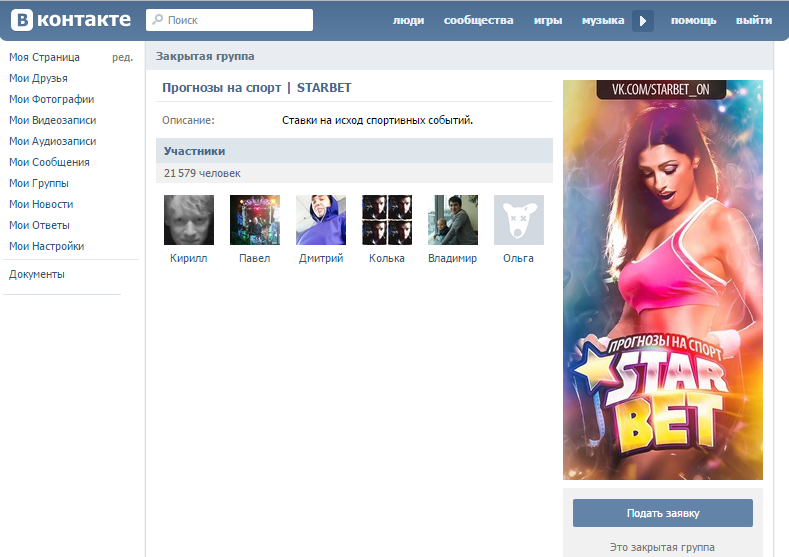This screenshot has height=557, width=789.
Task: Open the STARBET group cover image
Action: coord(663,280)
